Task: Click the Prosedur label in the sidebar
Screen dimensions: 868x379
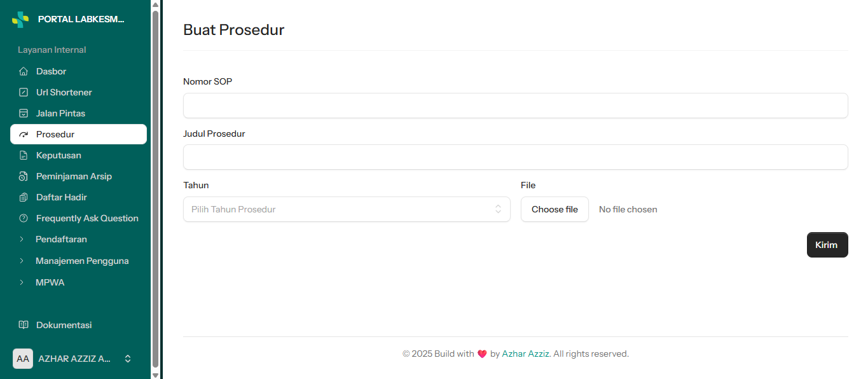Action: [x=55, y=134]
